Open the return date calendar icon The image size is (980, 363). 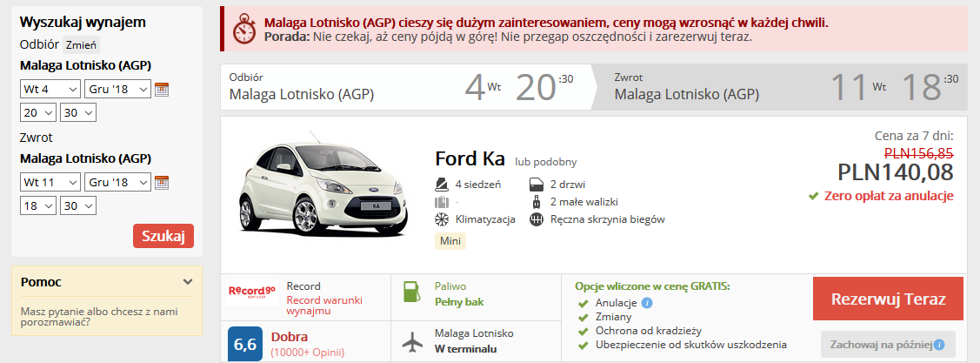161,183
